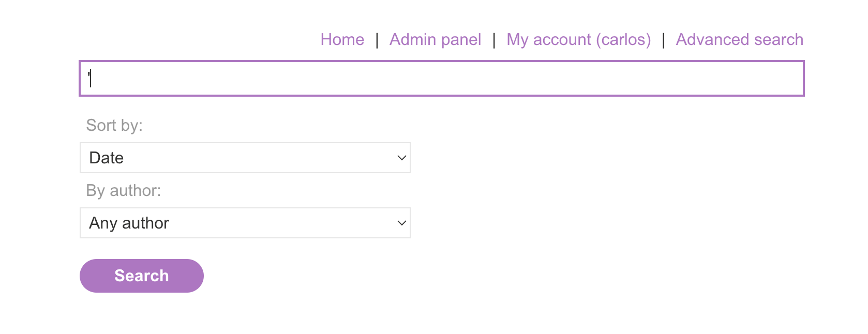This screenshot has width=868, height=334.
Task: Select Home from the top navigation bar
Action: [342, 39]
